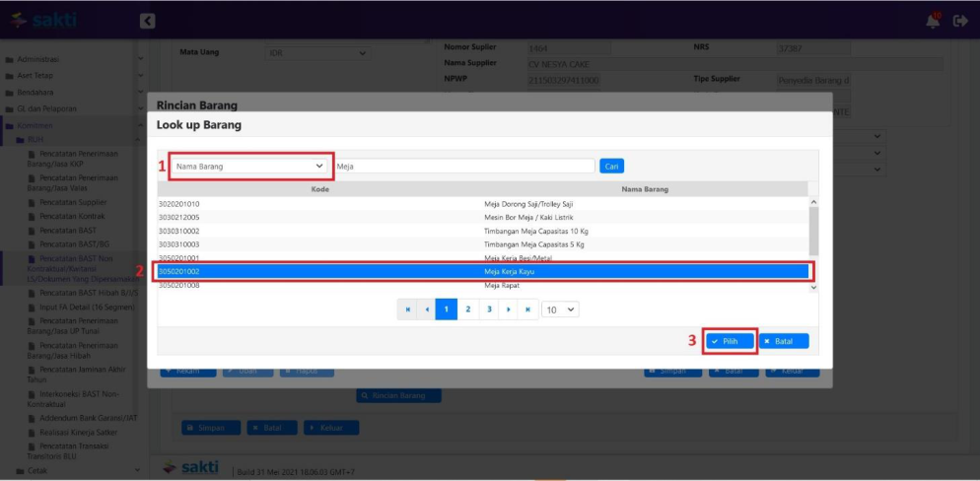
Task: Confirm selection with the Pilih button
Action: [731, 341]
